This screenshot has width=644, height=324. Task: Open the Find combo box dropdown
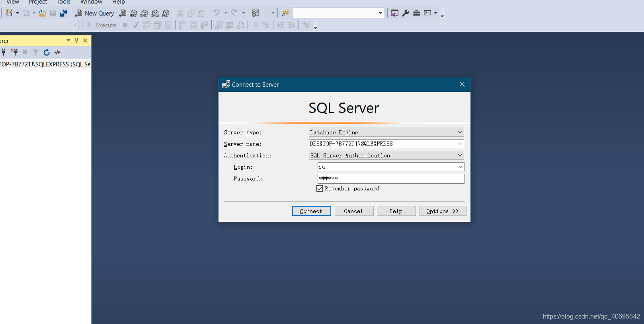[380, 13]
